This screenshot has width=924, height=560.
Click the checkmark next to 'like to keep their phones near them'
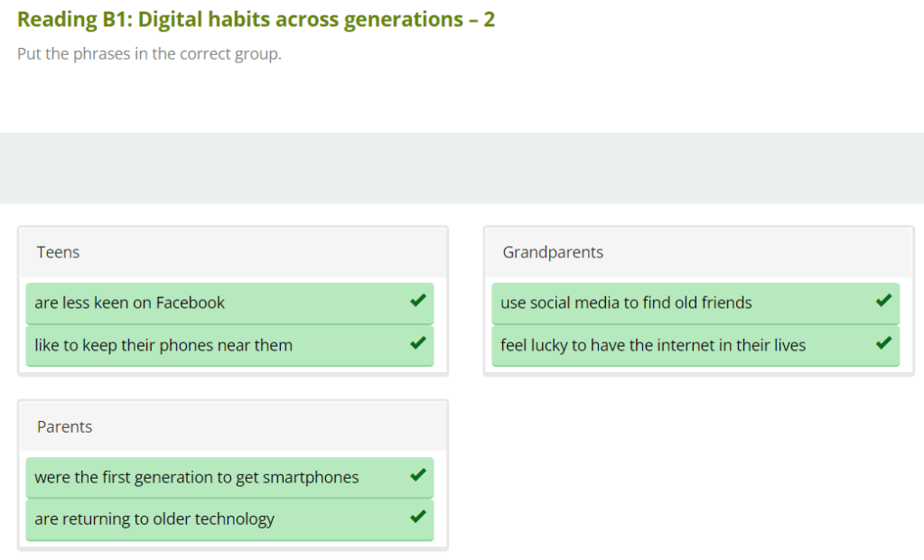[417, 344]
